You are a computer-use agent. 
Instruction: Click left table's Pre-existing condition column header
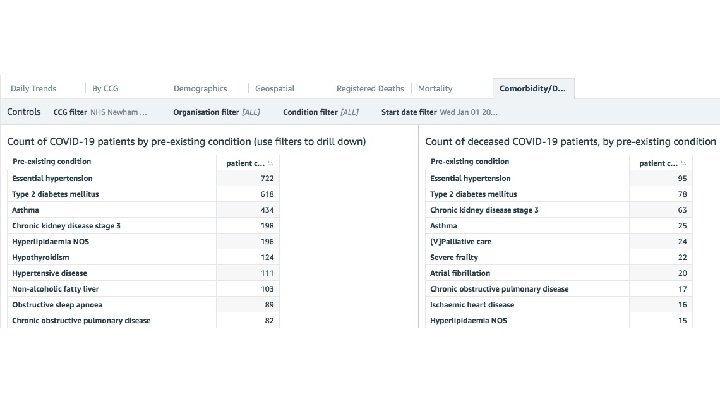click(52, 161)
